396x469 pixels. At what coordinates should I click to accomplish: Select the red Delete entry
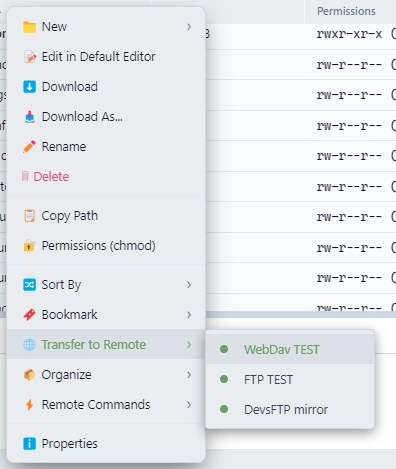coord(106,176)
